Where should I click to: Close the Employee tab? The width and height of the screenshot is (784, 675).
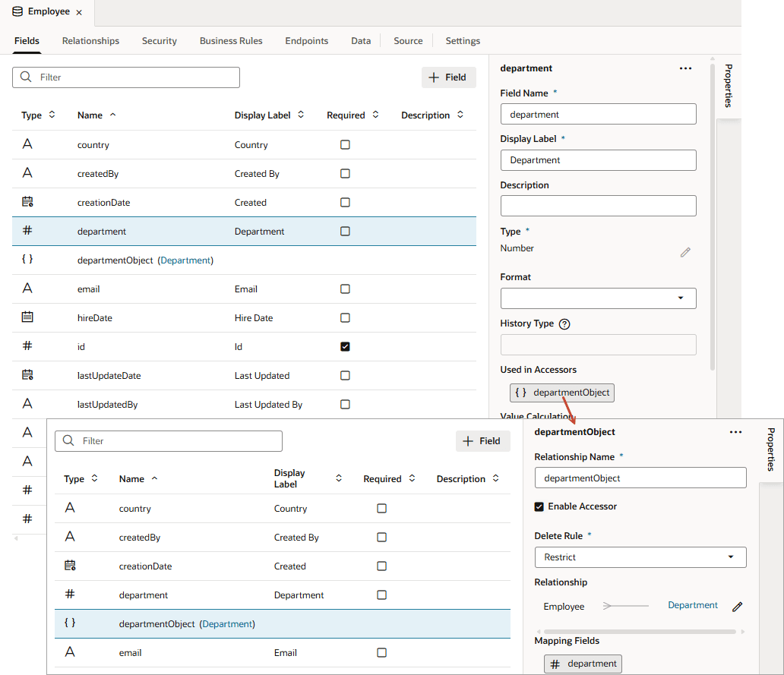tap(79, 12)
